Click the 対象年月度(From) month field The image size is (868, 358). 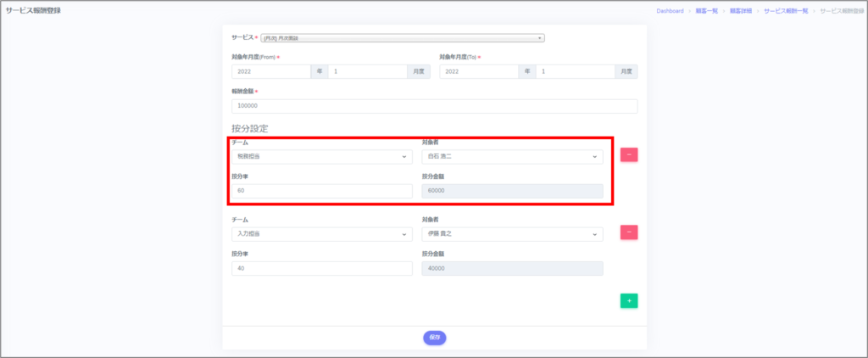(x=368, y=72)
